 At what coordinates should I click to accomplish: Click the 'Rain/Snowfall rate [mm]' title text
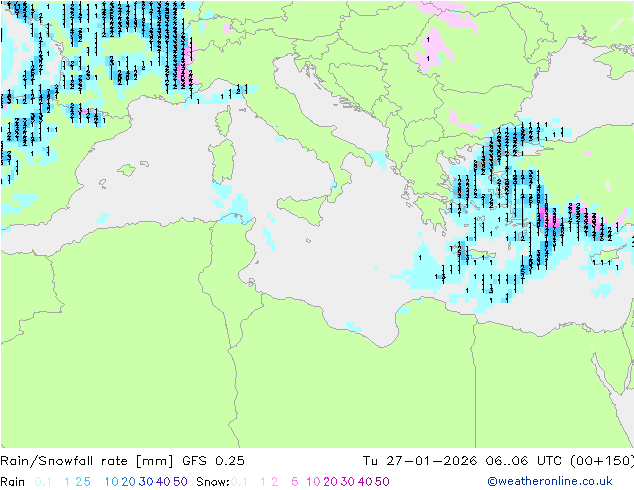[x=87, y=460]
